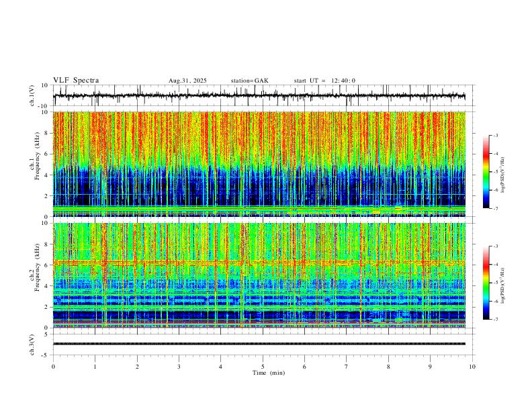Click the "-5" tick on ch.2 colorbar

tap(495, 283)
